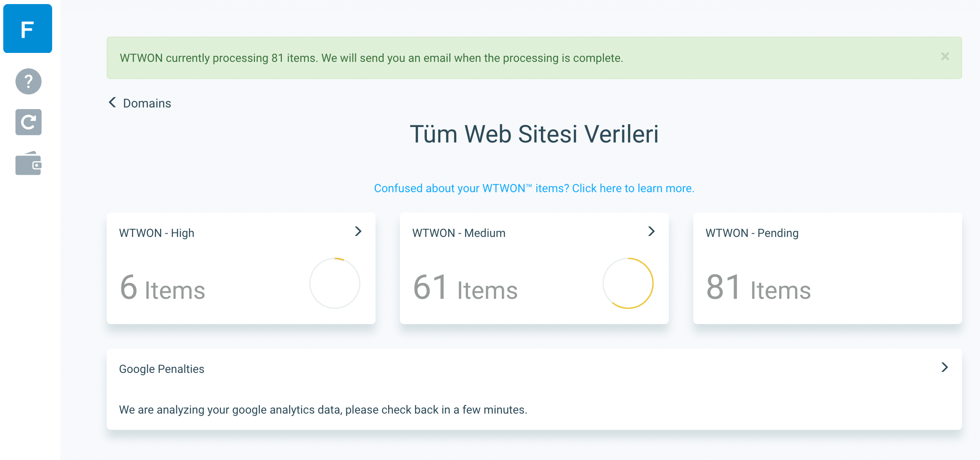Click the blue F logo icon
Viewport: 980px width, 460px height.
(x=28, y=28)
